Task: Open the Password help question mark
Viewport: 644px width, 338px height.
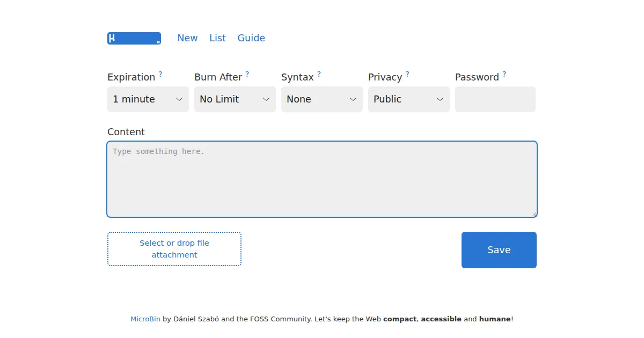Action: 504,74
